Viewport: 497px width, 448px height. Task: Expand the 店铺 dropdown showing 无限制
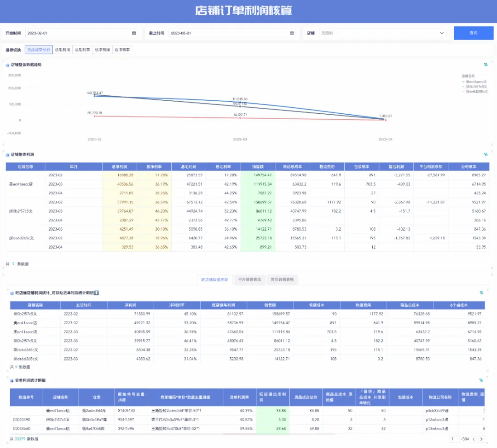(x=382, y=33)
